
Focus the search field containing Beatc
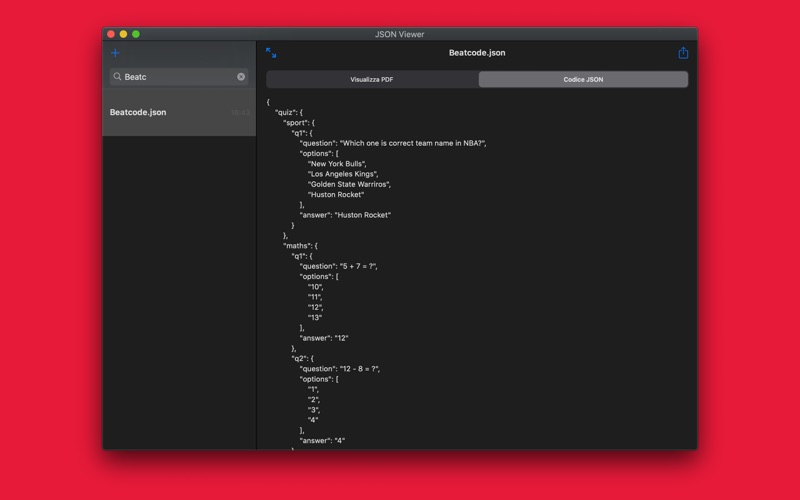(179, 77)
